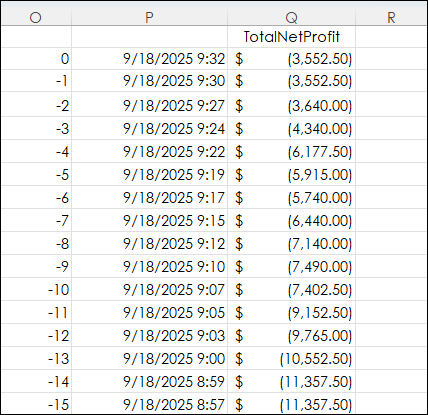Select column O header
The width and height of the screenshot is (428, 415).
36,17
